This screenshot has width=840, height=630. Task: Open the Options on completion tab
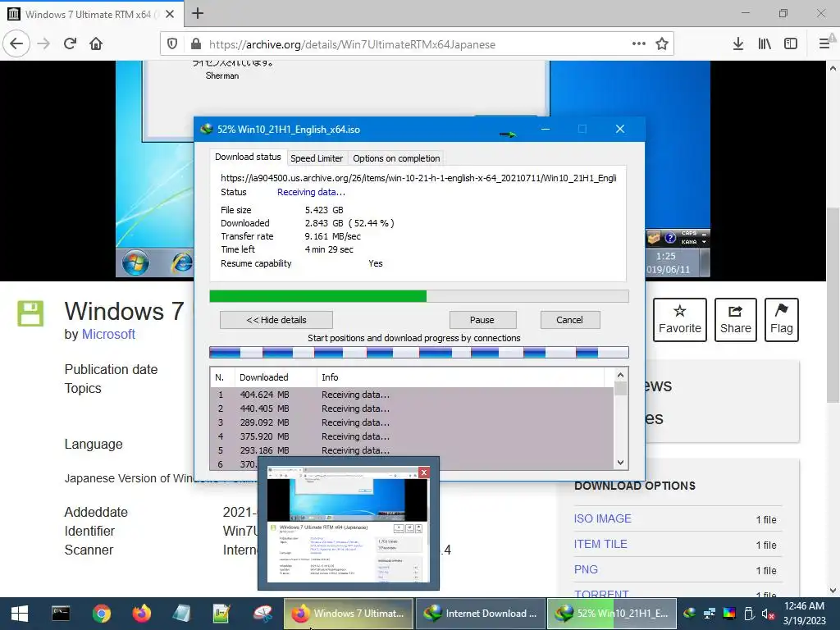[x=396, y=158]
